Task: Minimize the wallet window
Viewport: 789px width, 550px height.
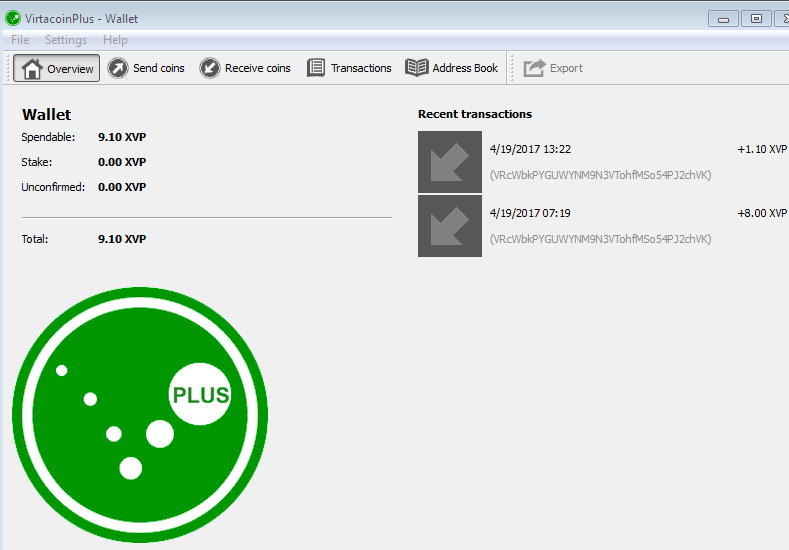Action: point(723,19)
